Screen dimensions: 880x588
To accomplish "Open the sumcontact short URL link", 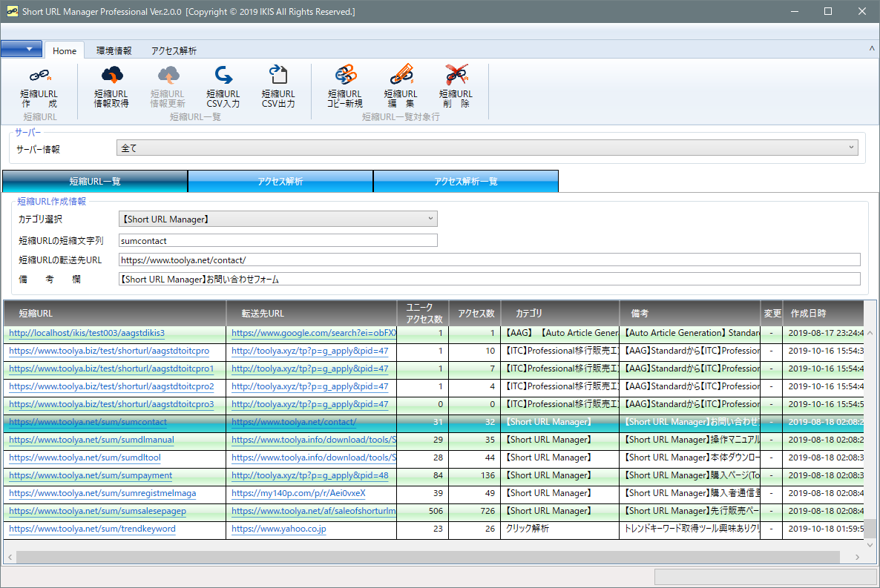I will point(88,422).
